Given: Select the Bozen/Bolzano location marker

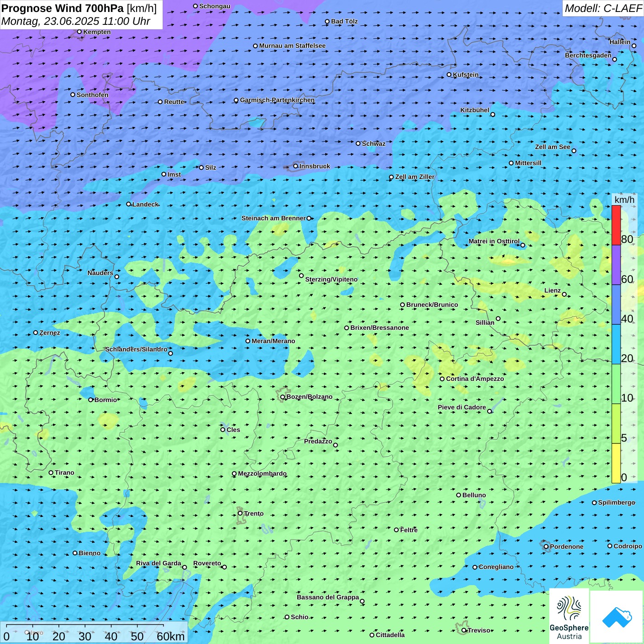Looking at the screenshot, I should (x=282, y=397).
